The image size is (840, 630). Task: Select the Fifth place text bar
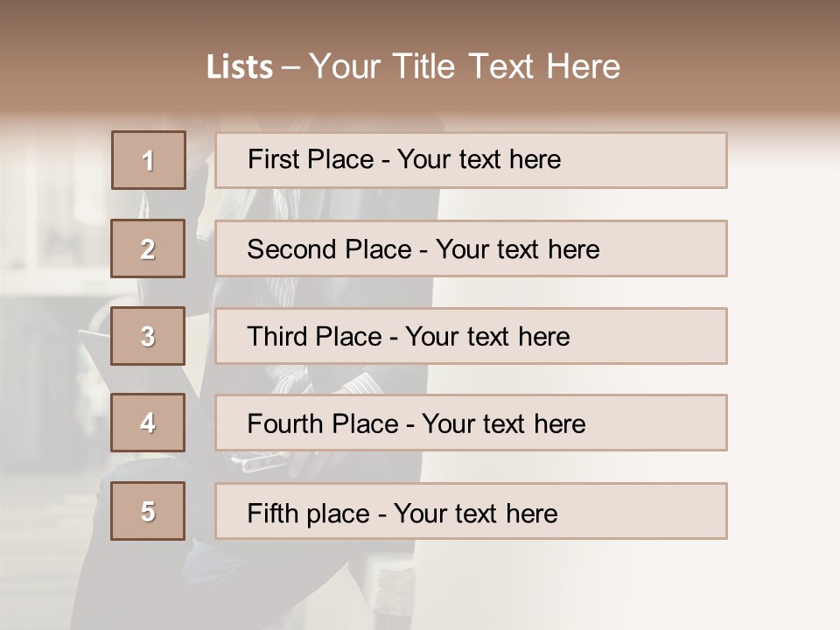pyautogui.click(x=471, y=511)
